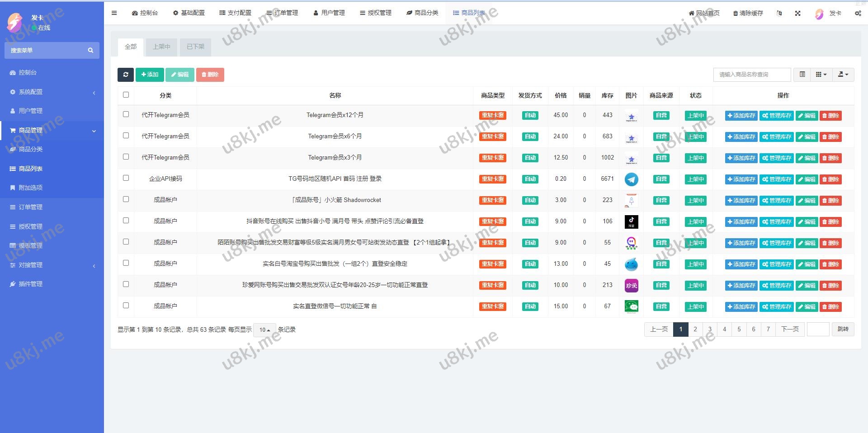The width and height of the screenshot is (868, 433).
Task: Switch to the 上架中 tab
Action: pos(161,47)
